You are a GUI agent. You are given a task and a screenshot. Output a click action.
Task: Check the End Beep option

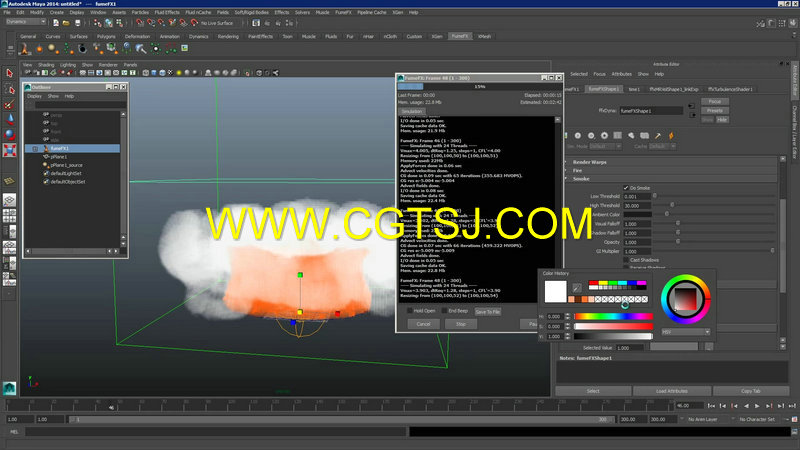[x=444, y=310]
